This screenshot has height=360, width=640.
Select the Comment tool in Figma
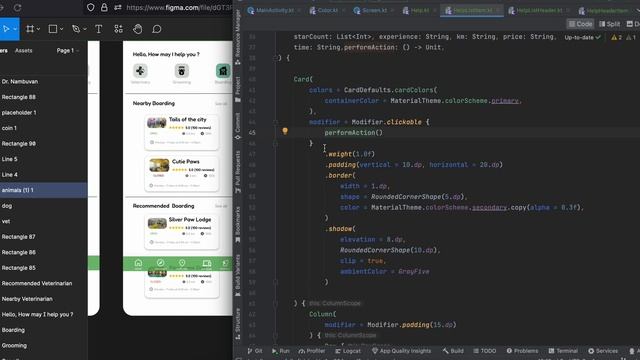[x=157, y=29]
